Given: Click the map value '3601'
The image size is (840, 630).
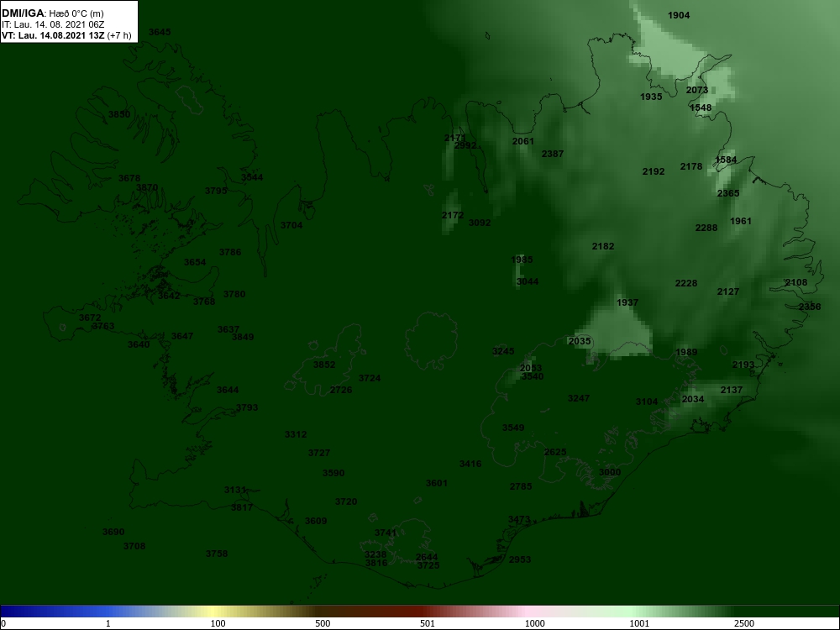Looking at the screenshot, I should pyautogui.click(x=437, y=483).
